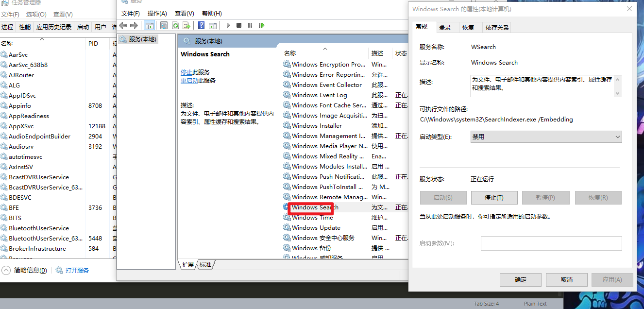The height and width of the screenshot is (309, 644).
Task: Select Windows 安全中心服务 service row
Action: (345, 238)
